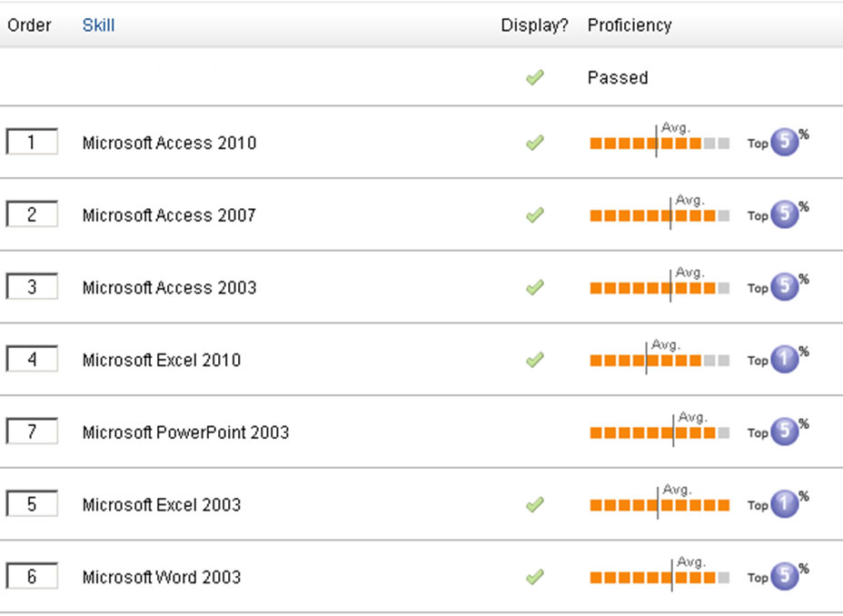This screenshot has height=616, width=843.
Task: Click the Proficiency column header
Action: tap(630, 25)
